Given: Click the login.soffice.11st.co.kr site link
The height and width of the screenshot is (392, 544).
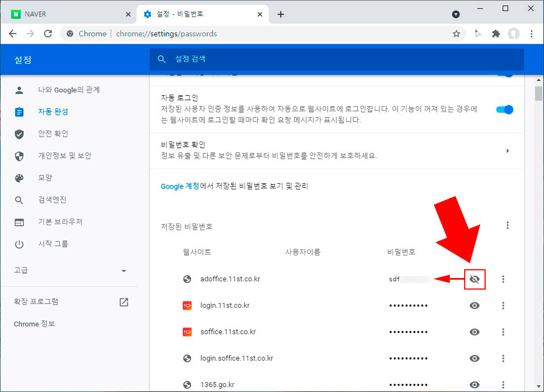Looking at the screenshot, I should (x=237, y=358).
